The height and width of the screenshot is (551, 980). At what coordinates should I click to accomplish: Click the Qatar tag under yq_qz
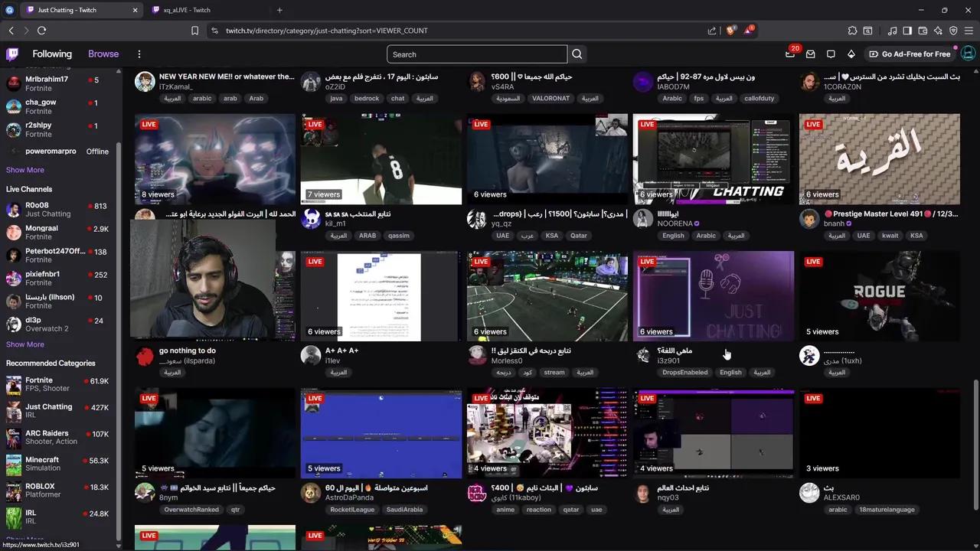[579, 236]
